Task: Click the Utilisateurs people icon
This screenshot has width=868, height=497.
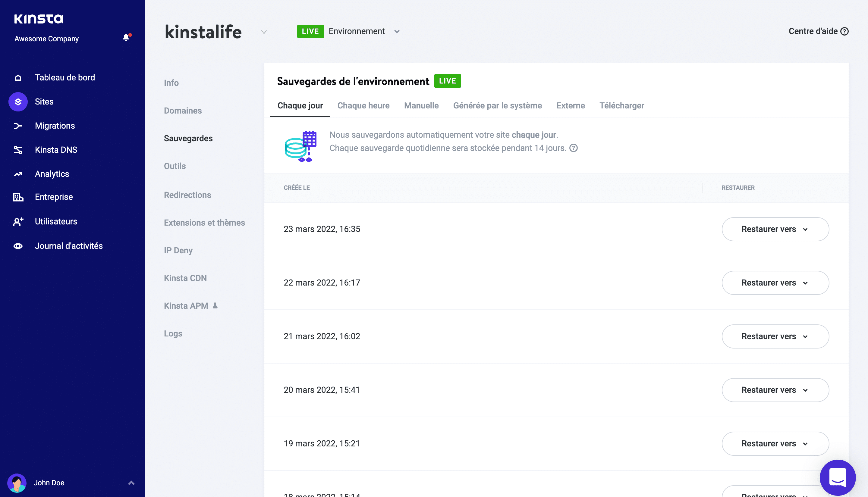Action: tap(18, 221)
